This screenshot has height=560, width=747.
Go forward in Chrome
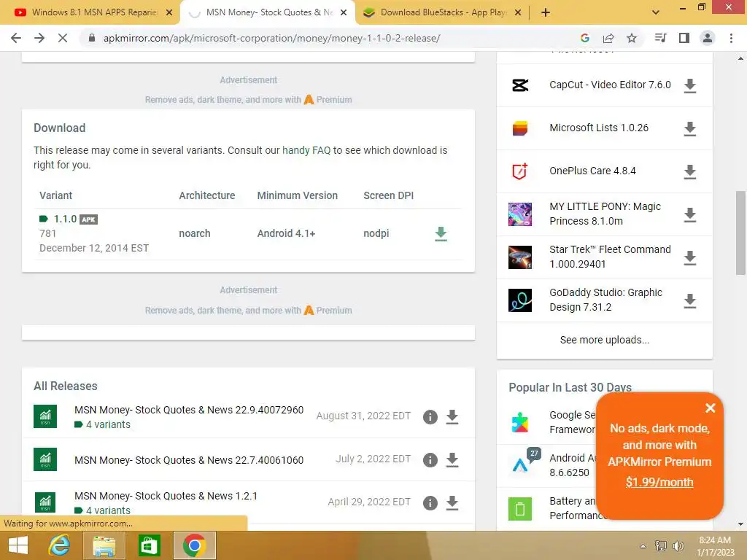(39, 38)
